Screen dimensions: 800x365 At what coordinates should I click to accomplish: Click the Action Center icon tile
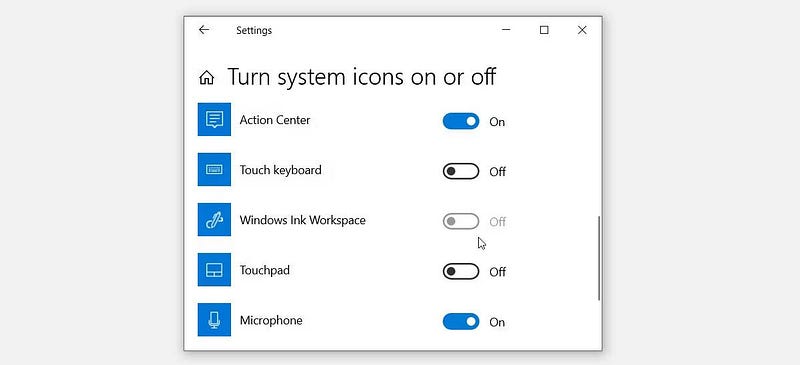pyautogui.click(x=214, y=119)
